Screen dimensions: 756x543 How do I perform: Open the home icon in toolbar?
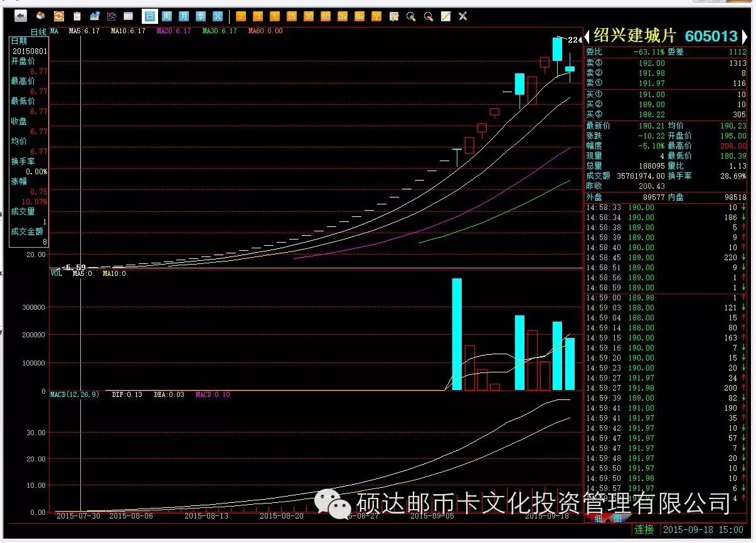pos(40,16)
